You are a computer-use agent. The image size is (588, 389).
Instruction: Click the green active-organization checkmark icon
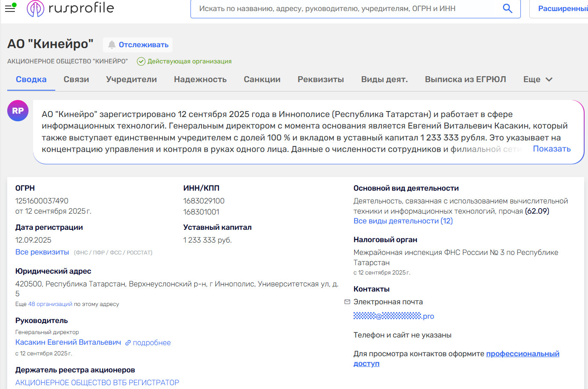point(141,61)
